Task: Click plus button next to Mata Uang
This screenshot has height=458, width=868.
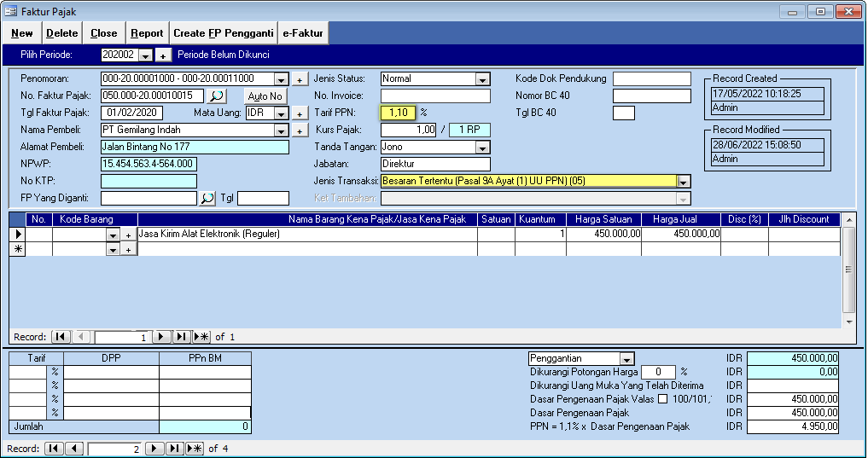Action: coord(300,113)
